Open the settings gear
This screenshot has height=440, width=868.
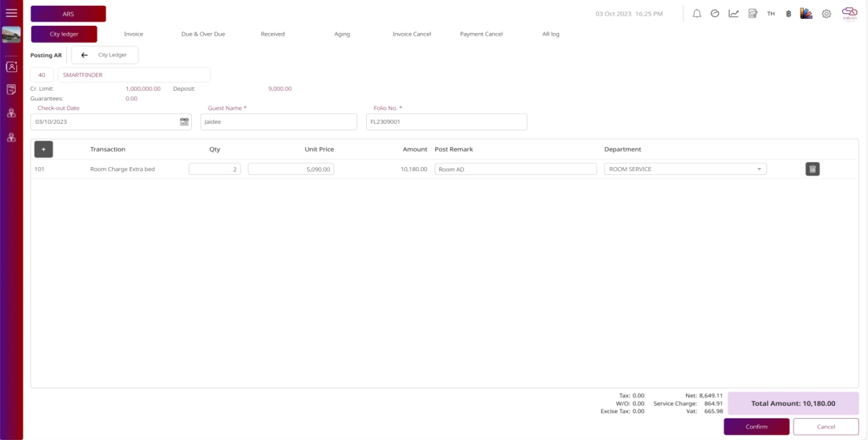coord(826,14)
